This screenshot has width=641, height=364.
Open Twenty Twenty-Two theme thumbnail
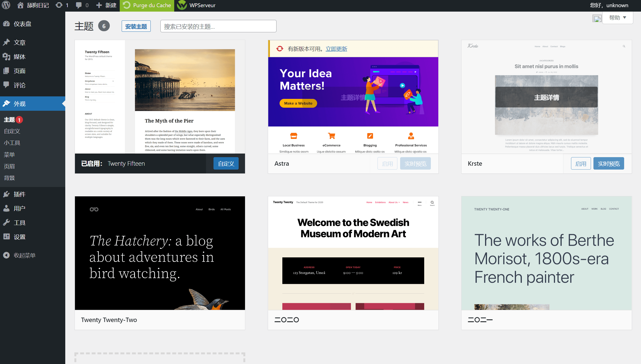pos(160,253)
